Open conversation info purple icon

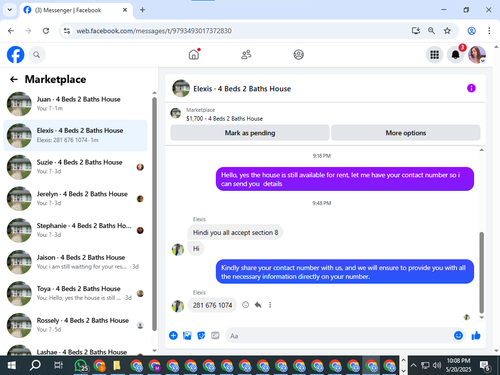pos(471,88)
